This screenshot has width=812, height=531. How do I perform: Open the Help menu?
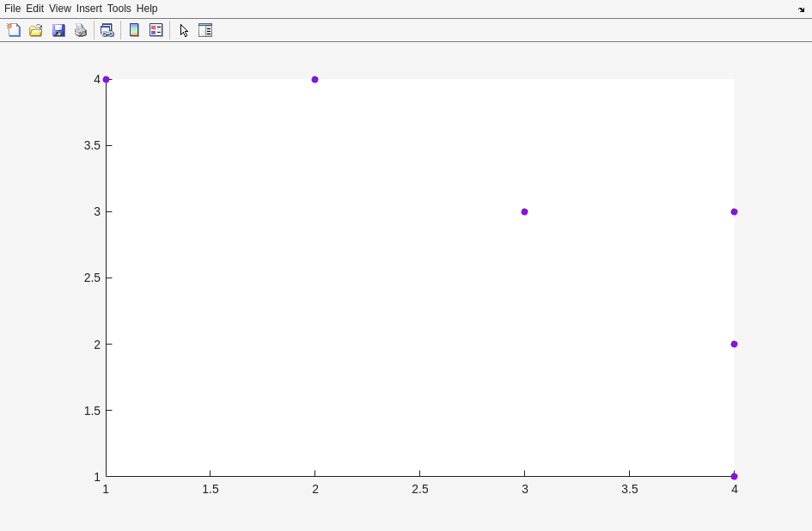pos(147,9)
